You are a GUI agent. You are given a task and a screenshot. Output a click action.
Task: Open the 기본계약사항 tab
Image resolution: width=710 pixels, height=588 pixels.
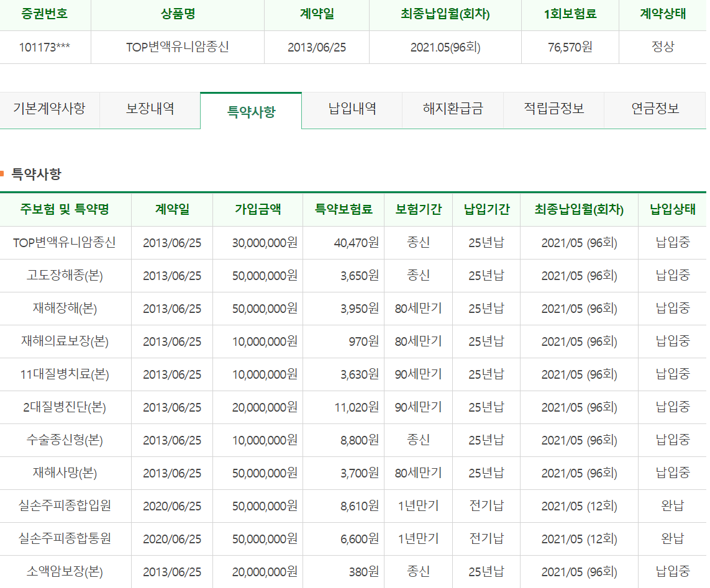click(49, 109)
